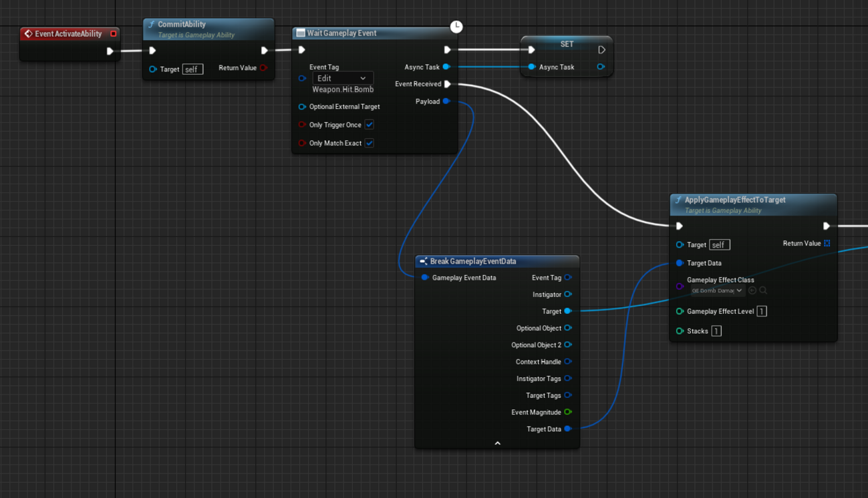Open the Gameplay Effect Class dropdown

717,290
